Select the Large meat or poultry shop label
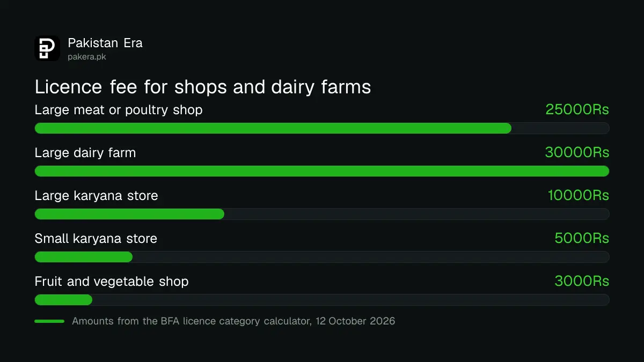 point(119,110)
